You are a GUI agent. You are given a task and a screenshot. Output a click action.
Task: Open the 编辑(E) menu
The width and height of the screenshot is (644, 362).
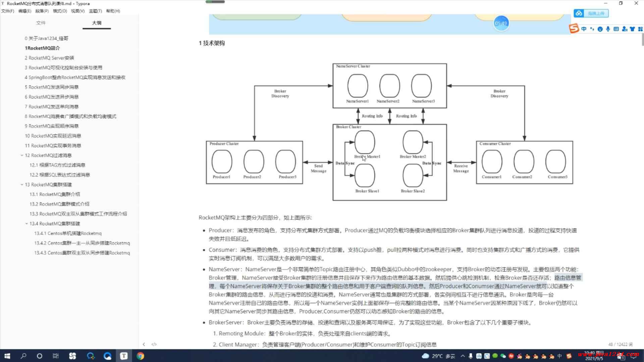25,11
